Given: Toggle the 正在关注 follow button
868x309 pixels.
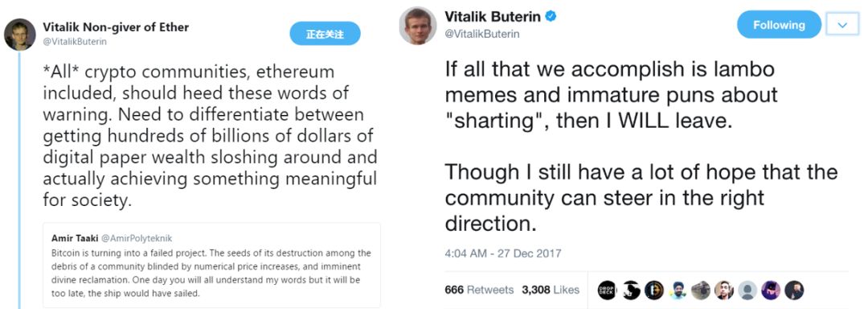Looking at the screenshot, I should pos(325,34).
